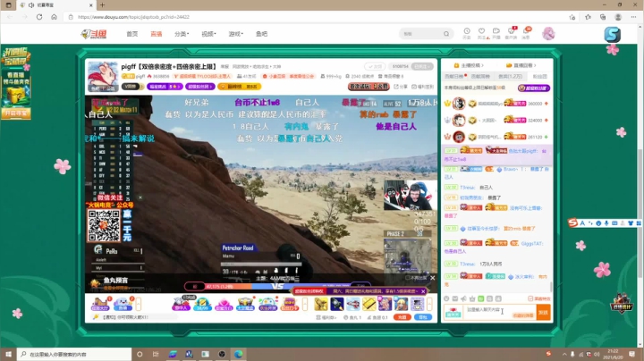Select the fan badge in chat input
The height and width of the screenshot is (361, 644).
(x=453, y=312)
